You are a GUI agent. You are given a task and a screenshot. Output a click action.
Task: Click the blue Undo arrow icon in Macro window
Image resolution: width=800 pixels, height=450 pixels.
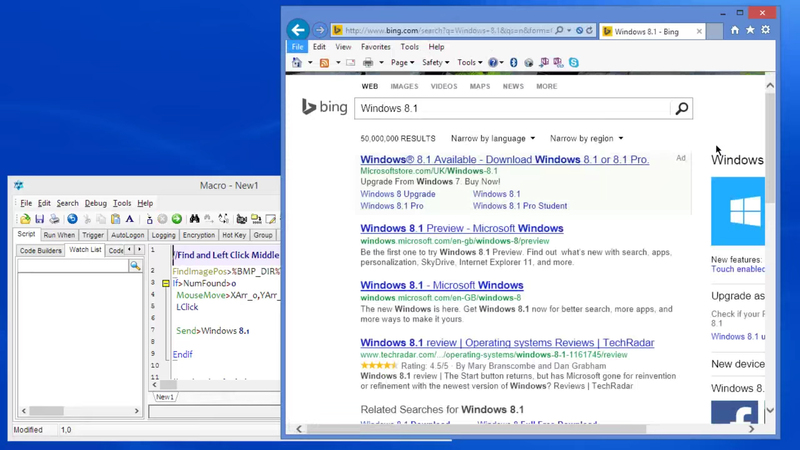[72, 219]
